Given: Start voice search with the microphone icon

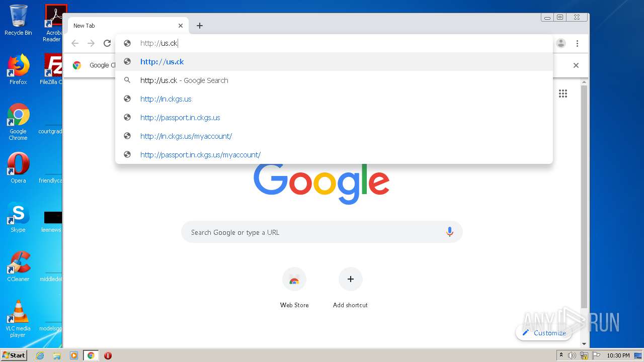Looking at the screenshot, I should [450, 232].
